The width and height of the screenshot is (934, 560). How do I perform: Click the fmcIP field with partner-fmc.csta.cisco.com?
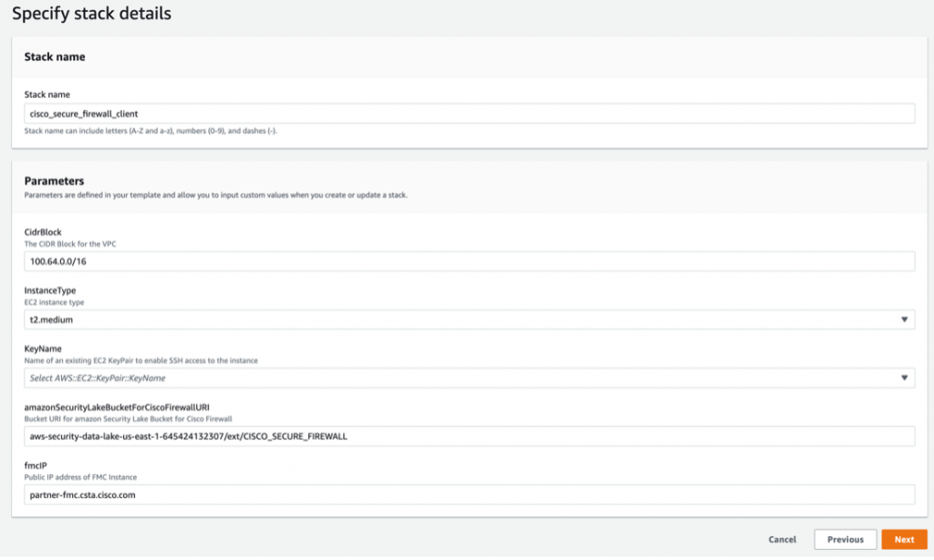pyautogui.click(x=469, y=494)
